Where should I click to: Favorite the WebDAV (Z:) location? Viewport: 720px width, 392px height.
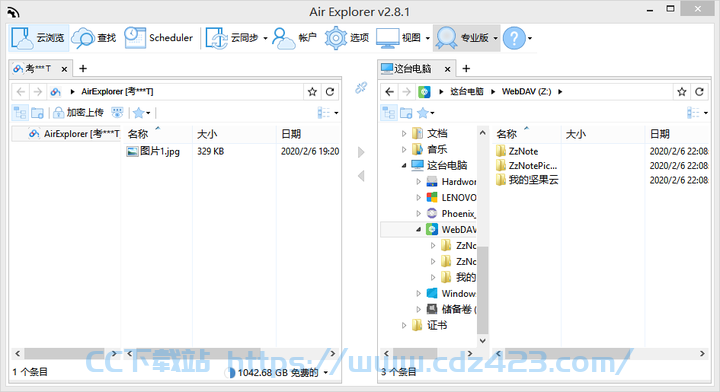[681, 92]
